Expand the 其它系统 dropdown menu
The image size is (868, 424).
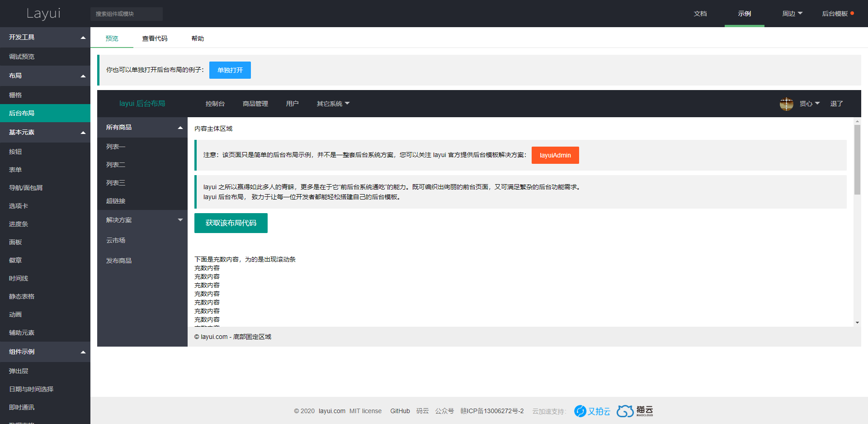(333, 104)
